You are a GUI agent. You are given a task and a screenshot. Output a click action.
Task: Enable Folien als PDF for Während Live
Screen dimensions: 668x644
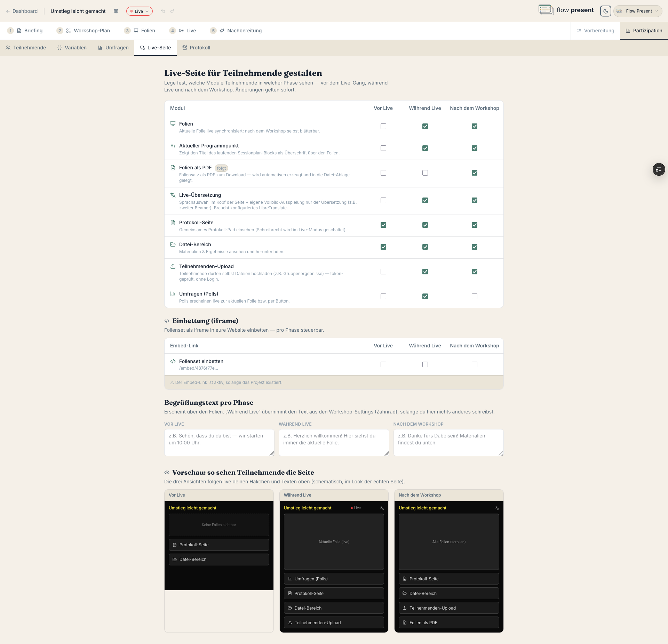coord(425,173)
